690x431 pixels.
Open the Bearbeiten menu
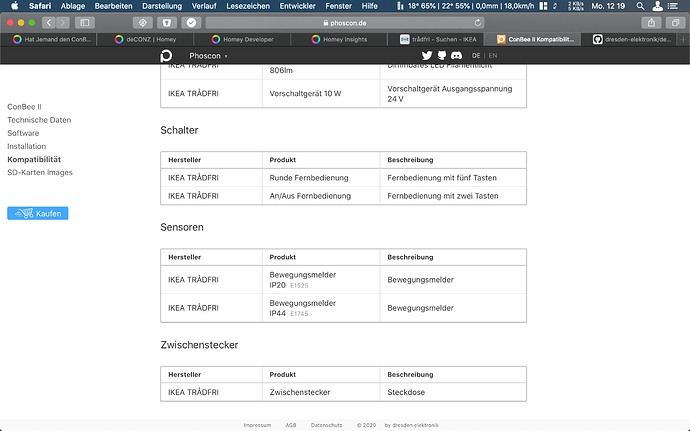coord(113,6)
